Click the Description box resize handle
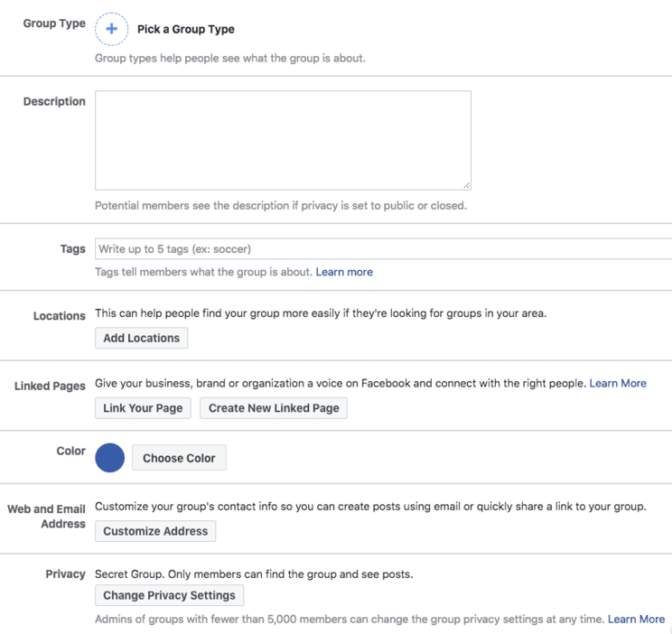Image resolution: width=672 pixels, height=634 pixels. click(x=465, y=184)
